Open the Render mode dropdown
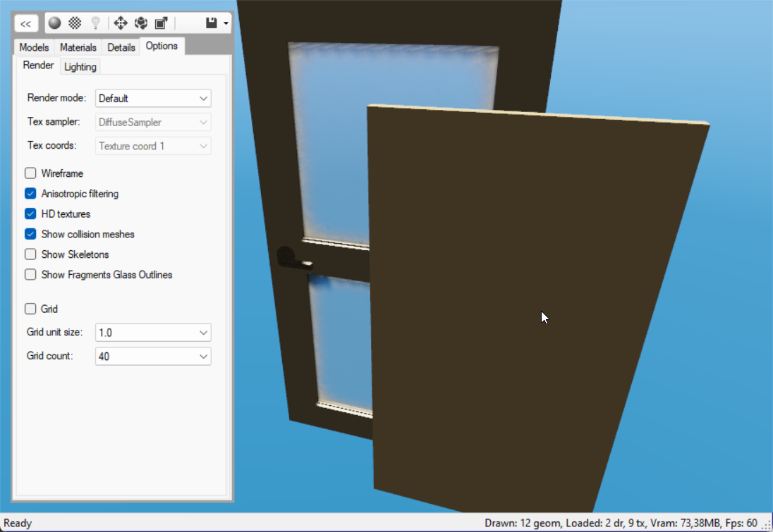773x532 pixels. 153,99
